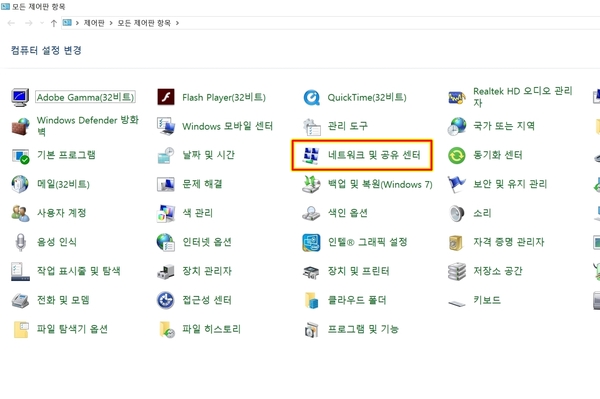
Task: Click the 저장소 공간 drives icon
Action: click(x=457, y=272)
